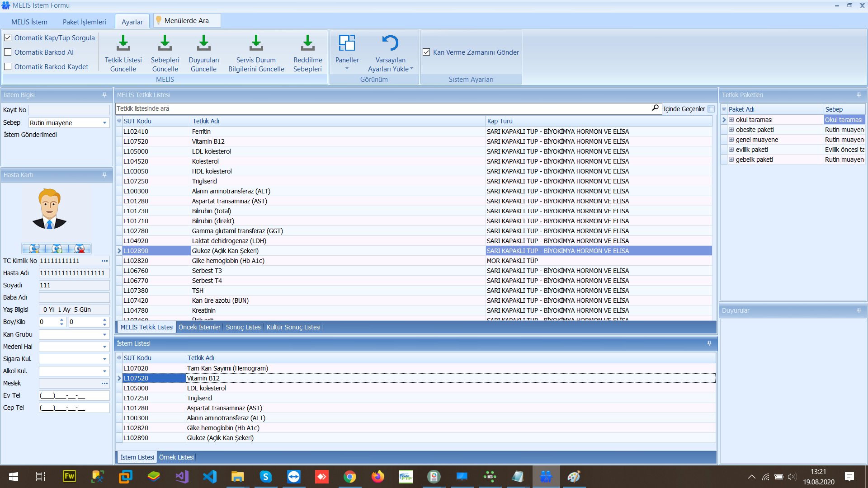Pin the Tetkik Paketleri panel
This screenshot has width=868, height=488.
click(x=859, y=95)
